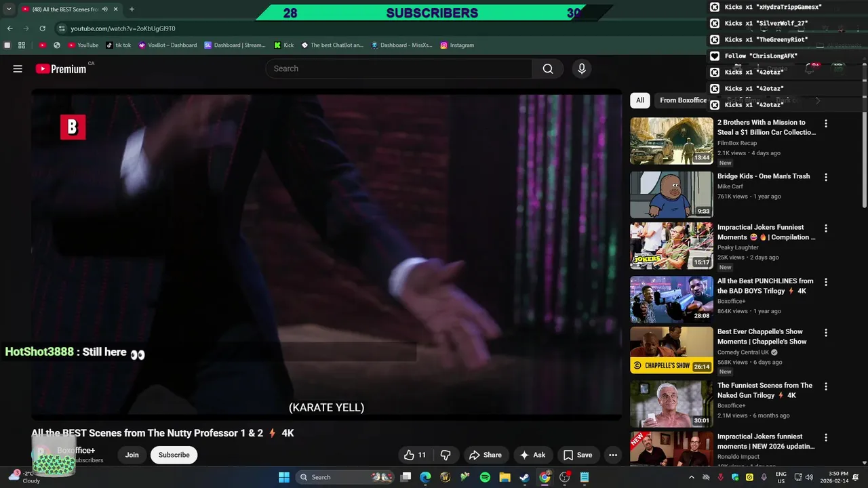Select the From Boxoffice+ filter chip
The height and width of the screenshot is (488, 868).
pos(683,100)
